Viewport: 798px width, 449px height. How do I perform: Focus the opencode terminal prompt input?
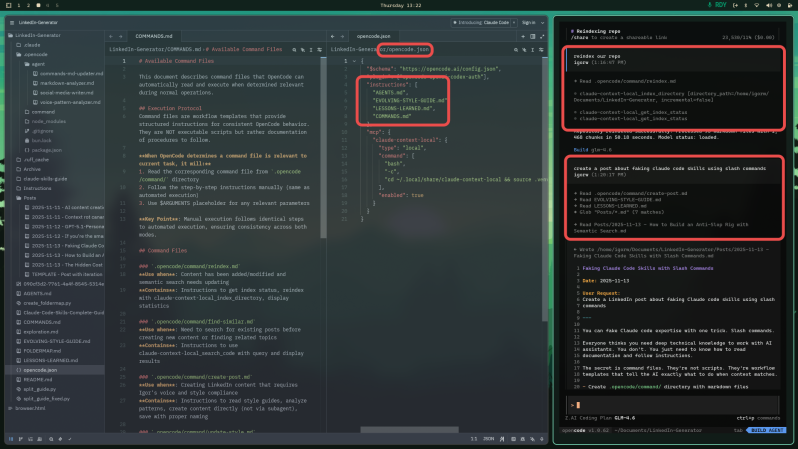[672, 405]
